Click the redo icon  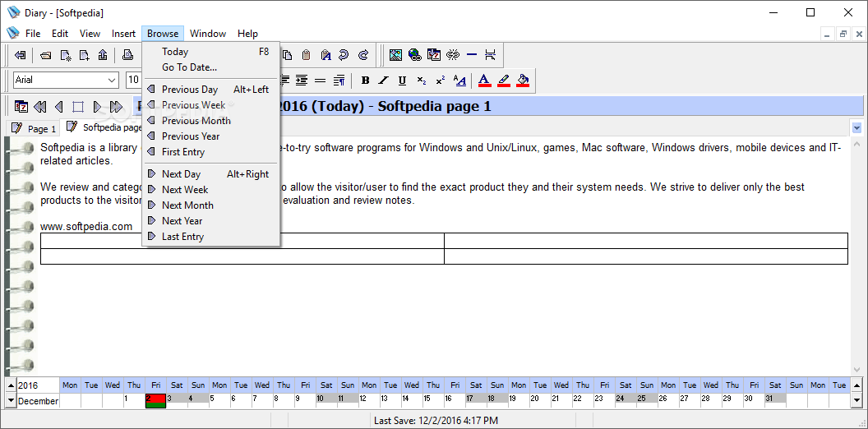click(x=363, y=55)
